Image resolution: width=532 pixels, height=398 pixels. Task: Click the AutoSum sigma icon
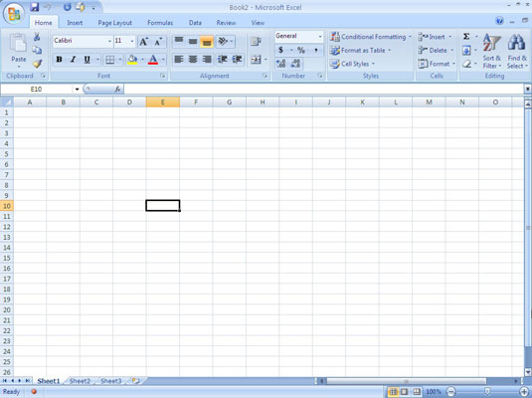coord(466,37)
